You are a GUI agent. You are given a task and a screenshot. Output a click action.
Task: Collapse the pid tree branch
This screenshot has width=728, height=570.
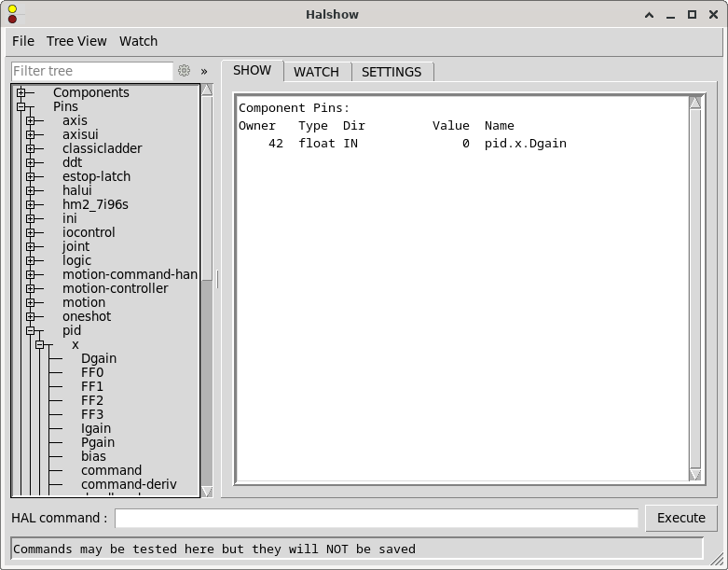click(x=30, y=330)
